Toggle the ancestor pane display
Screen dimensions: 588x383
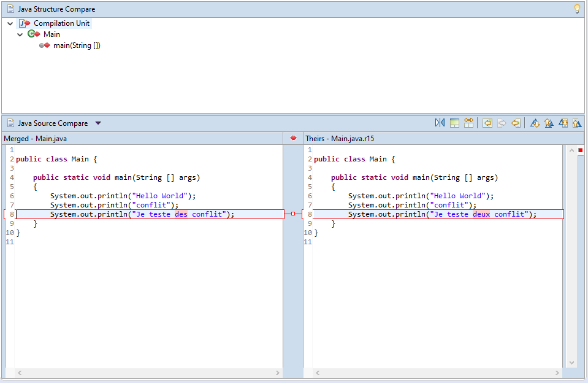click(x=454, y=123)
